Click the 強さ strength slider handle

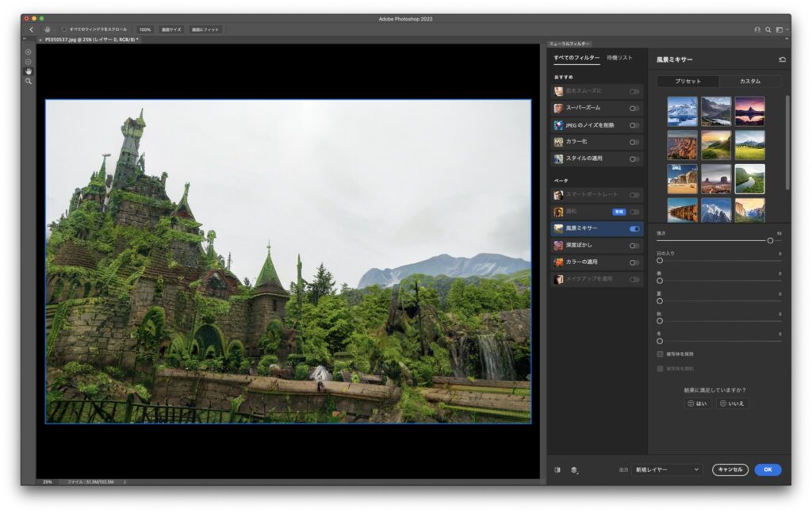[770, 240]
